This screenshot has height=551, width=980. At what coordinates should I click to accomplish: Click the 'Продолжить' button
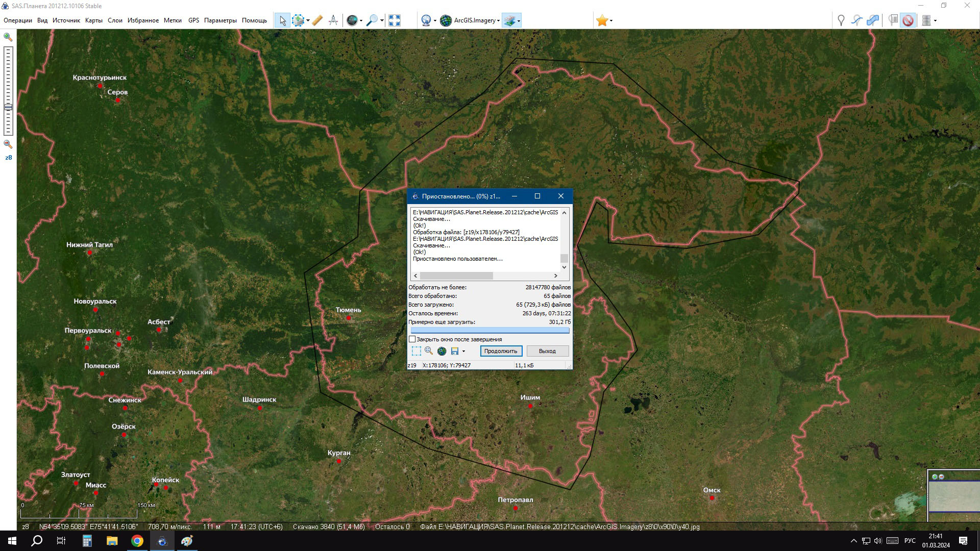coord(501,351)
